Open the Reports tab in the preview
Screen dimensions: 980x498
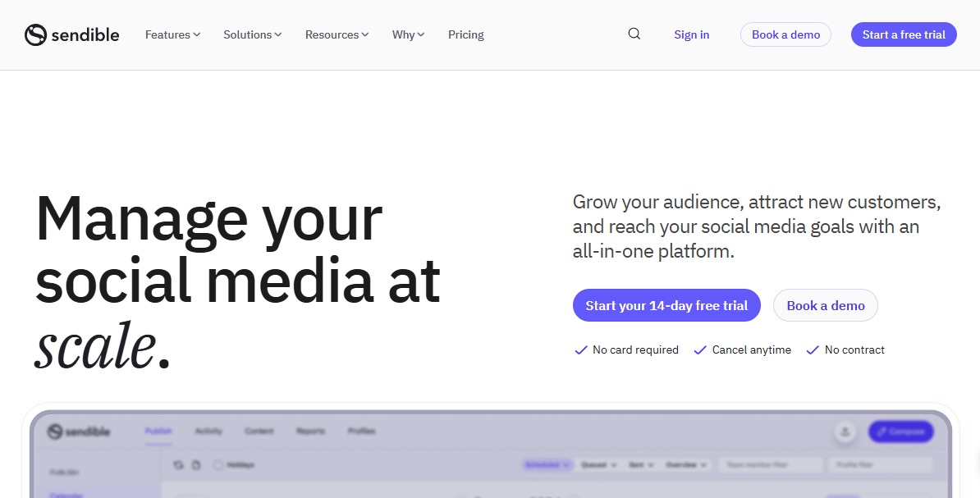click(310, 432)
